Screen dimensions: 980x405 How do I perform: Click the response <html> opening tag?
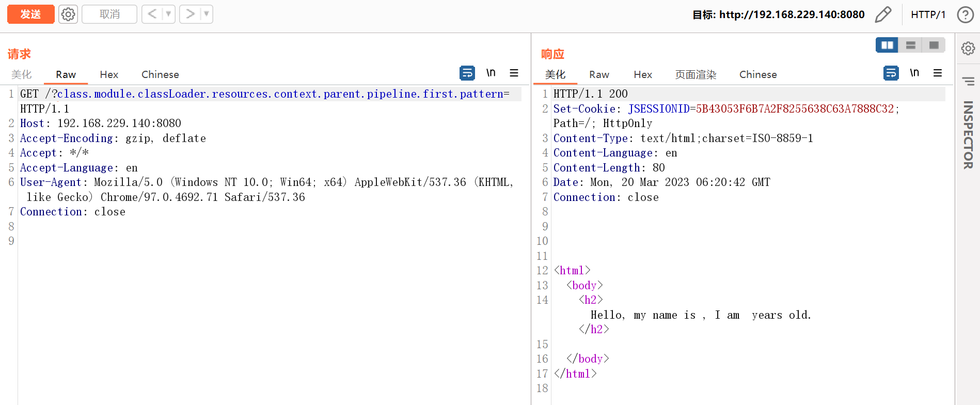click(572, 271)
